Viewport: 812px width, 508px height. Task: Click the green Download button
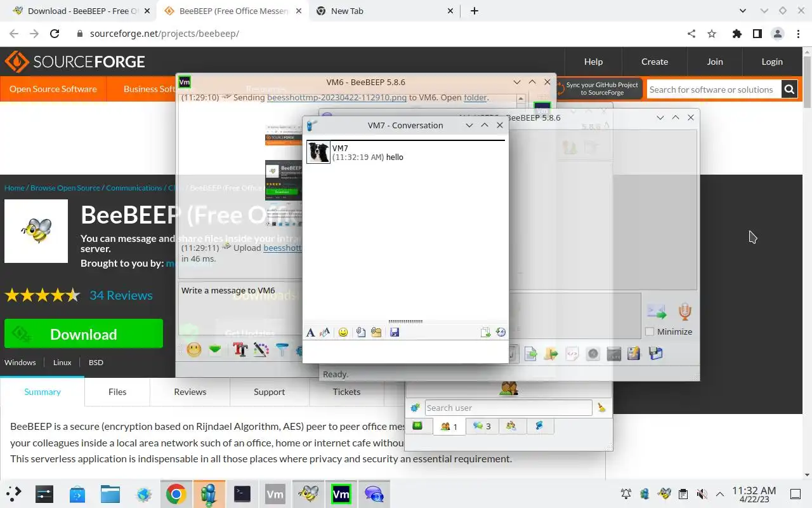coord(84,334)
